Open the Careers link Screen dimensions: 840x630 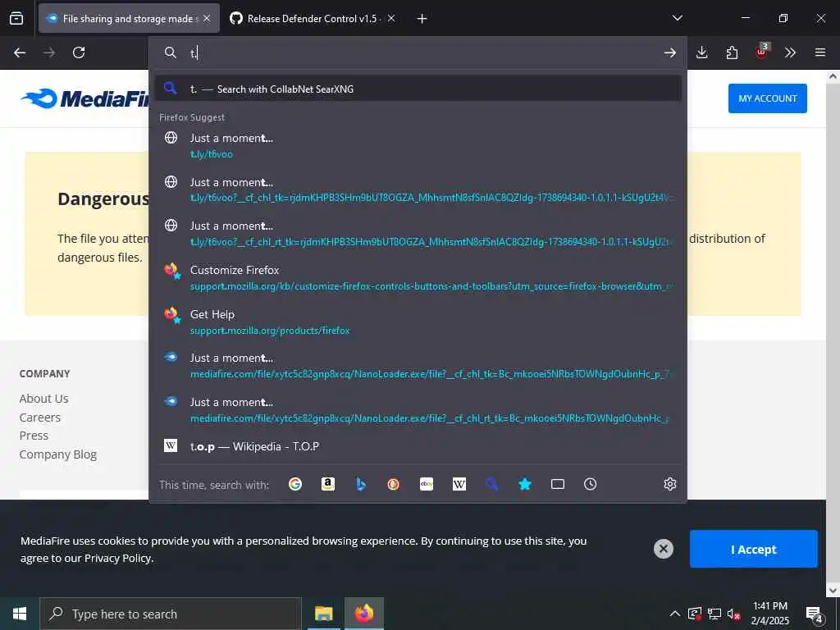click(x=40, y=418)
